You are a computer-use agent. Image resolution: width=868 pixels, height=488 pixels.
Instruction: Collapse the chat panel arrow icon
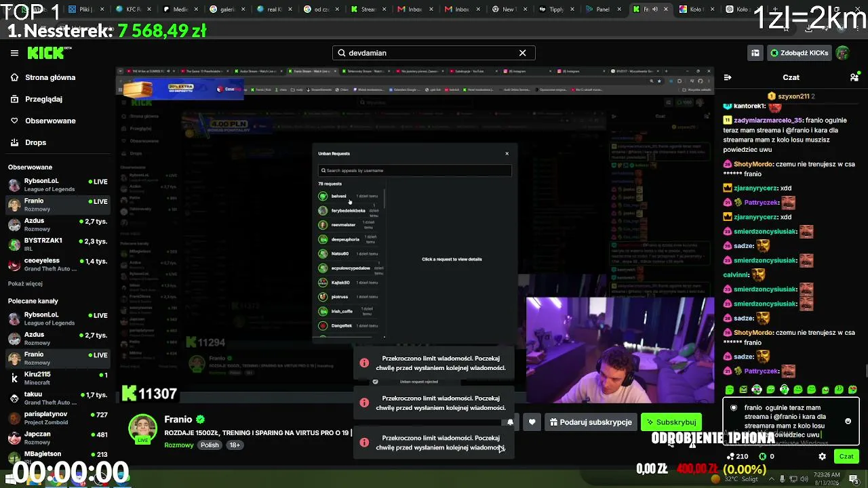coord(728,77)
